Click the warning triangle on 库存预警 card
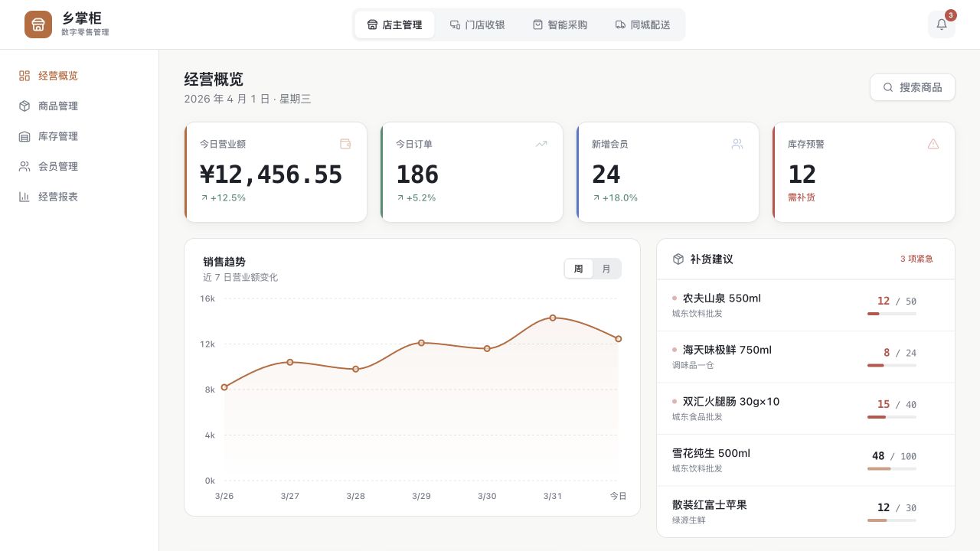Screen dimensions: 980x551 coord(933,144)
